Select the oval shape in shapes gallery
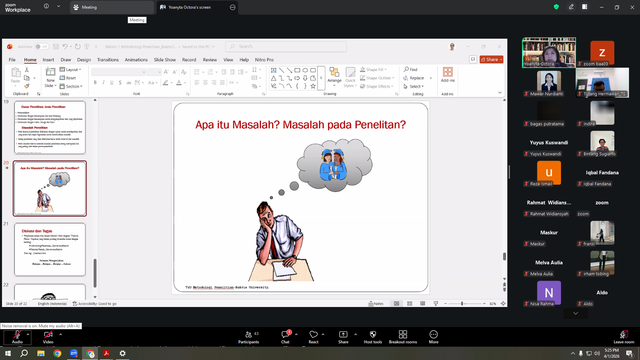 [305, 70]
